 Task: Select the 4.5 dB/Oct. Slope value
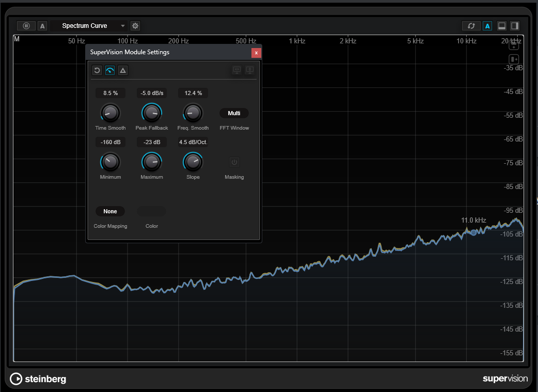(x=193, y=142)
